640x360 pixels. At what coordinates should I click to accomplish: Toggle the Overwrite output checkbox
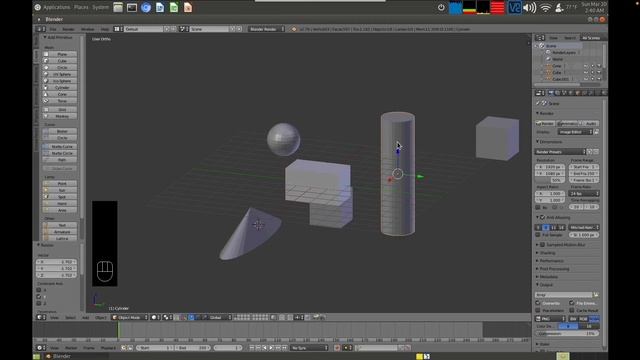coord(538,303)
